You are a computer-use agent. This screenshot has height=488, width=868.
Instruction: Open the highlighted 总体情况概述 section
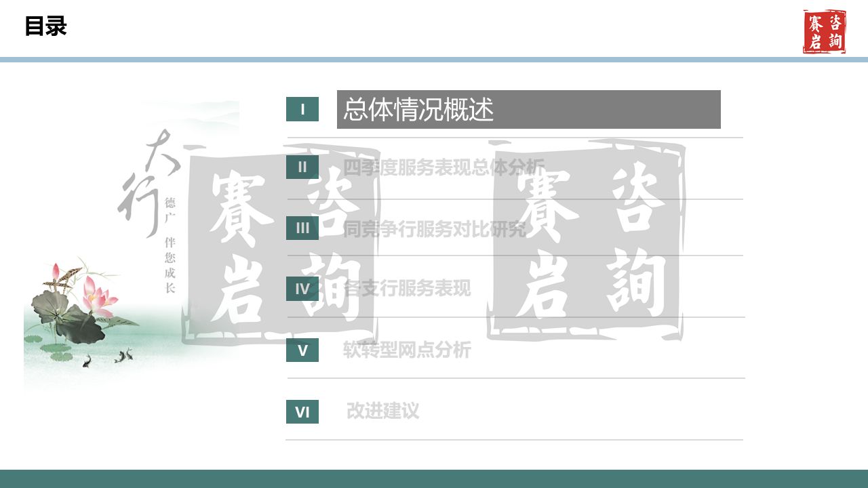(528, 109)
